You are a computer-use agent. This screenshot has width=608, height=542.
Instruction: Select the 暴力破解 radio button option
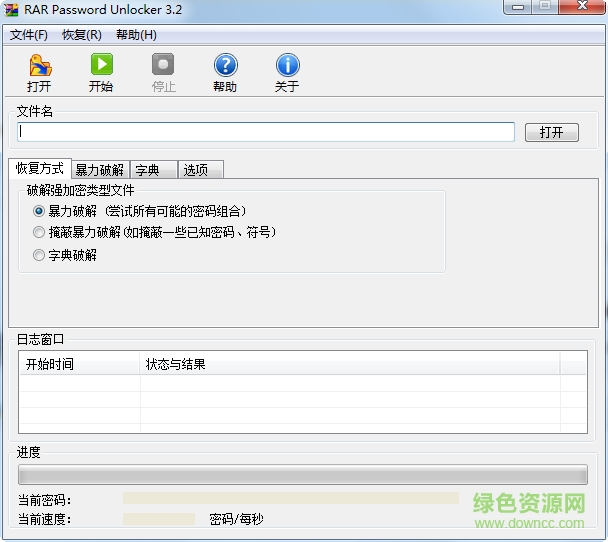click(x=39, y=211)
